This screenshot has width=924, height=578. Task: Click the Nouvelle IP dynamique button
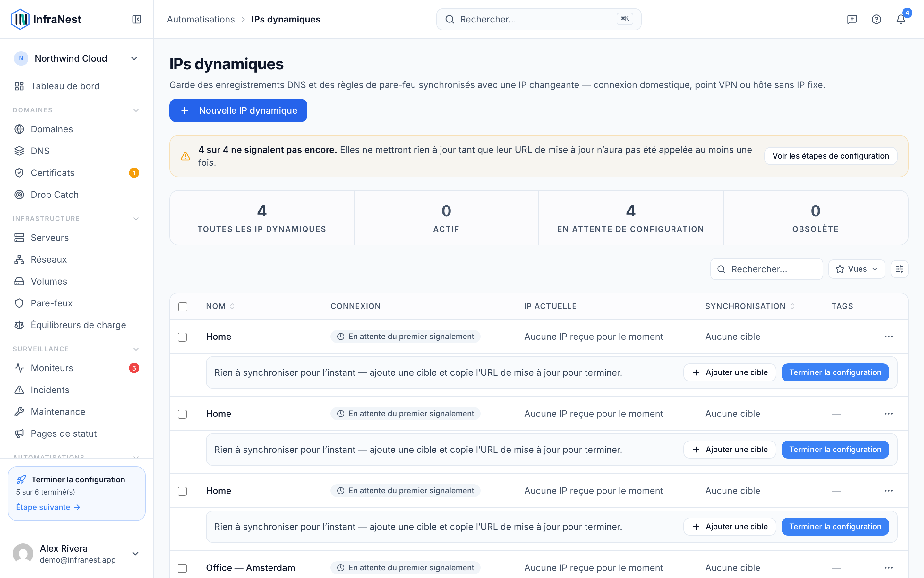238,110
